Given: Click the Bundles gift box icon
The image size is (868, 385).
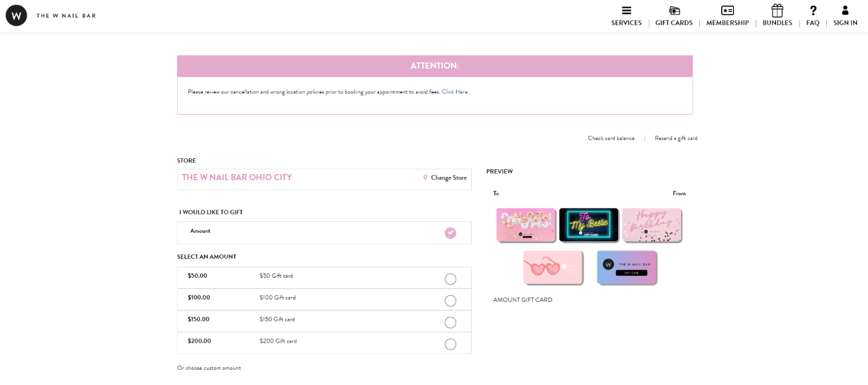Looking at the screenshot, I should click(777, 10).
